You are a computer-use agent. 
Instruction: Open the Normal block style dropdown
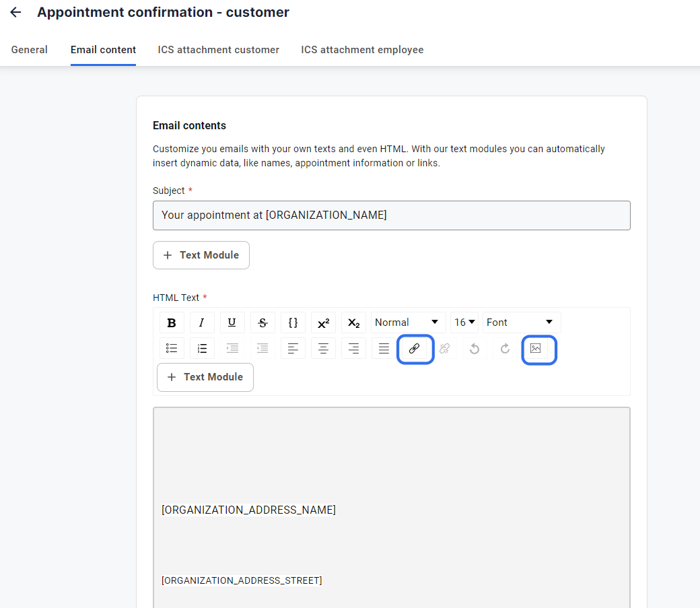(x=408, y=323)
